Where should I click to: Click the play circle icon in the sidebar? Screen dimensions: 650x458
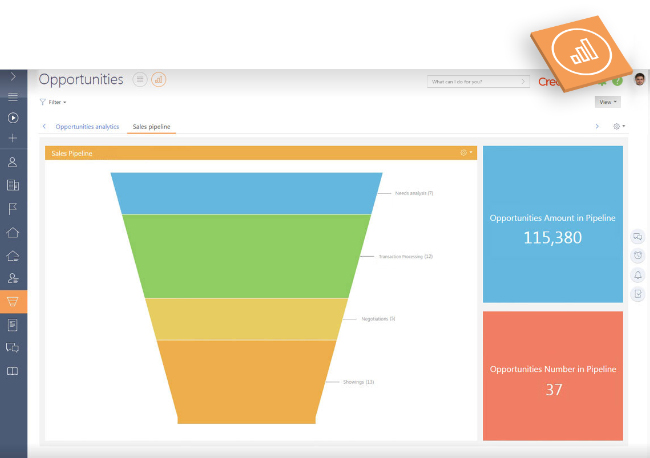pyautogui.click(x=13, y=118)
